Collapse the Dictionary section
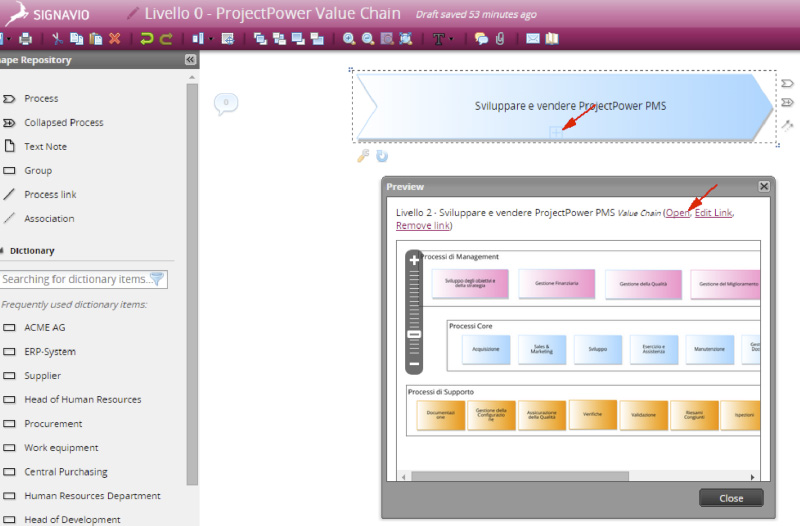800x526 pixels. tap(3, 251)
